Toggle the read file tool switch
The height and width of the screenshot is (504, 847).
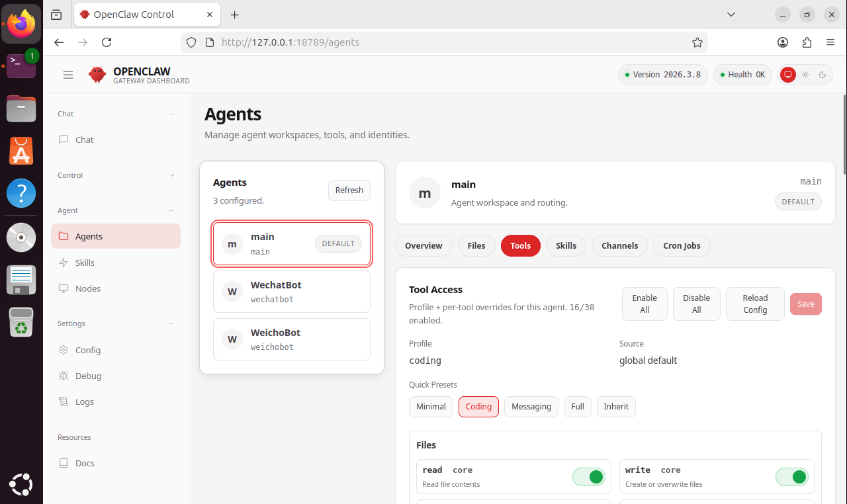(x=589, y=477)
